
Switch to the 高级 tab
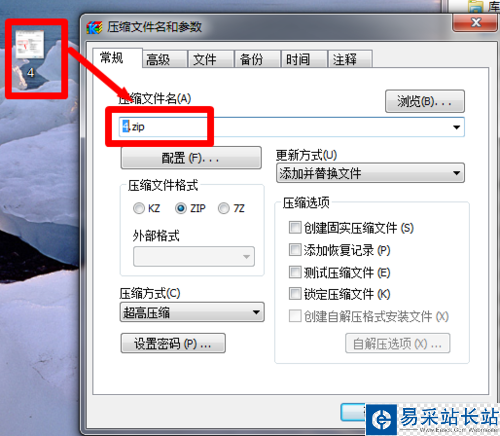165,60
